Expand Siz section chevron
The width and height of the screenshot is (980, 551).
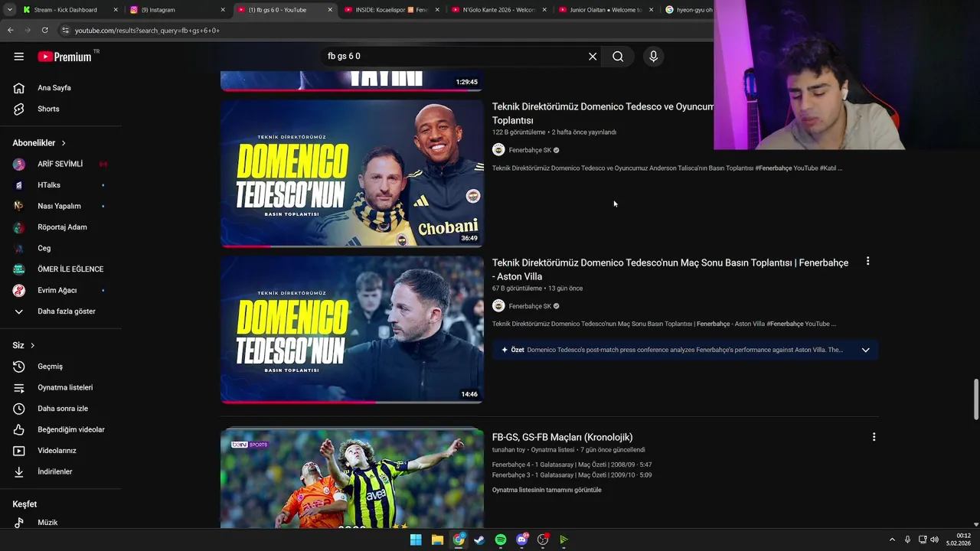pos(32,346)
